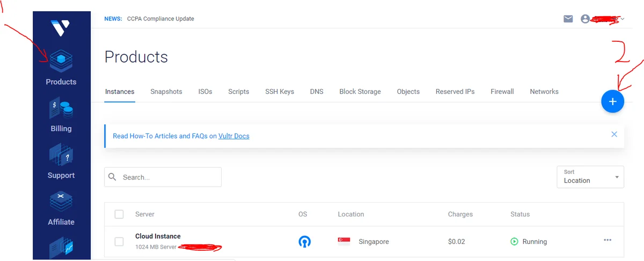Switch to the Instances tab
644x261 pixels.
coord(120,92)
